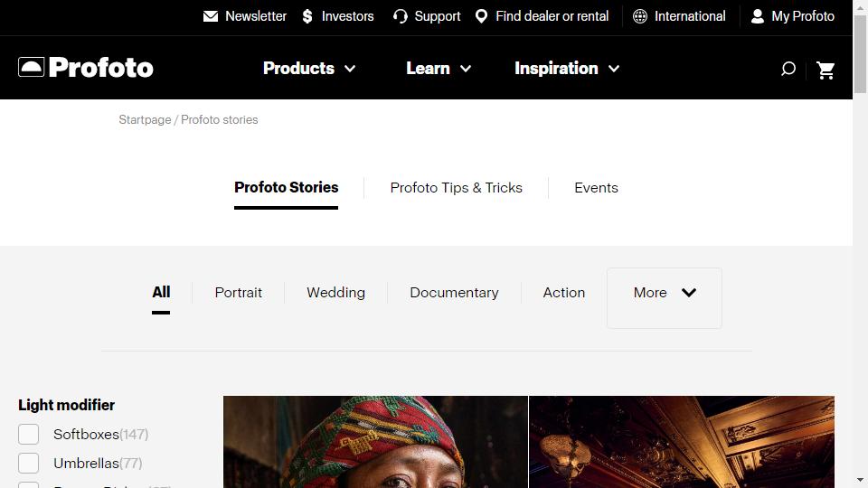The width and height of the screenshot is (868, 488).
Task: Open the More categories dropdown
Action: click(665, 298)
